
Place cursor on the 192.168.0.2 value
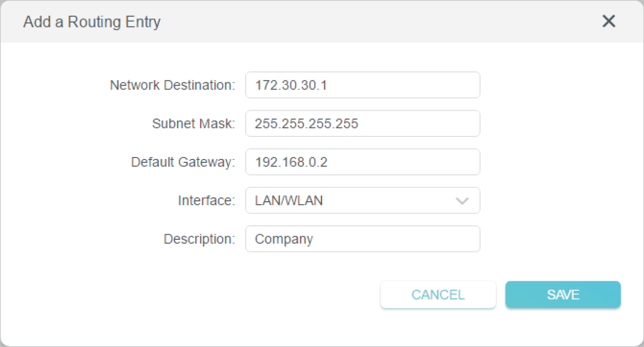click(291, 162)
